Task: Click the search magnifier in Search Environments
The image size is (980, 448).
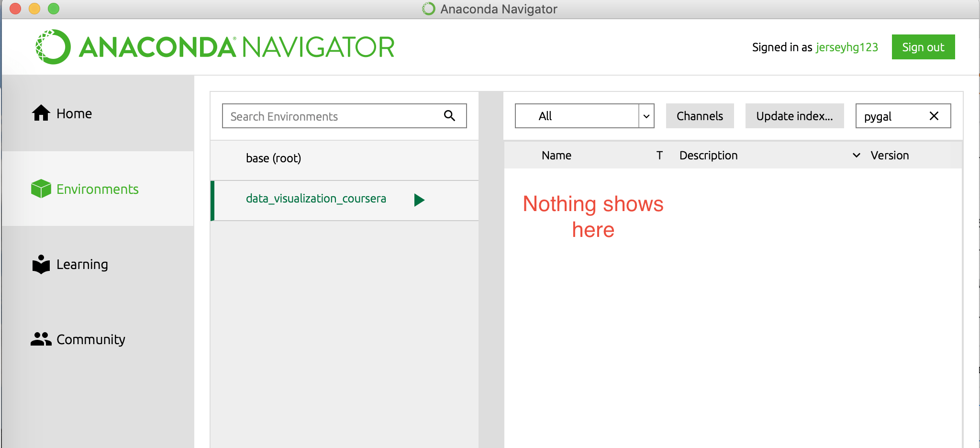Action: pos(449,115)
